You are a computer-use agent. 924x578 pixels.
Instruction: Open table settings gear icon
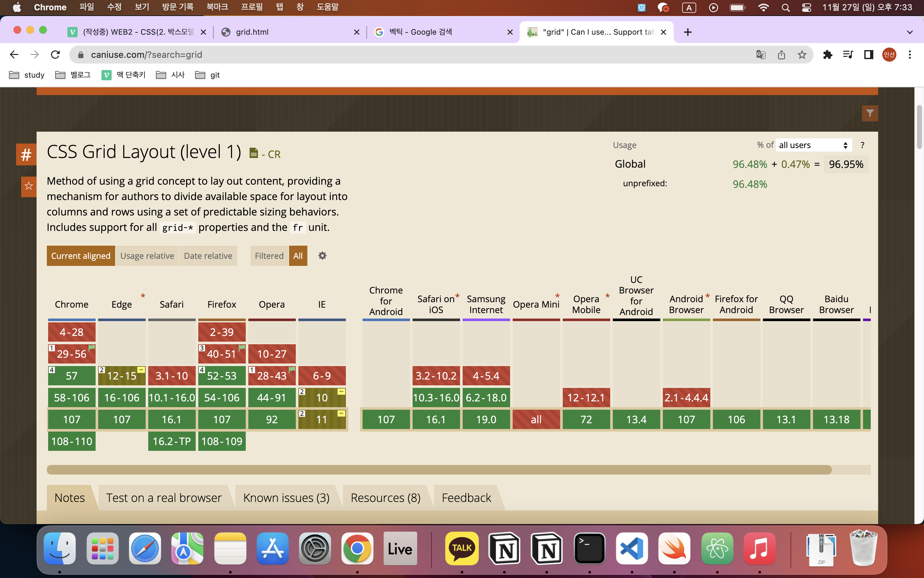pos(322,255)
